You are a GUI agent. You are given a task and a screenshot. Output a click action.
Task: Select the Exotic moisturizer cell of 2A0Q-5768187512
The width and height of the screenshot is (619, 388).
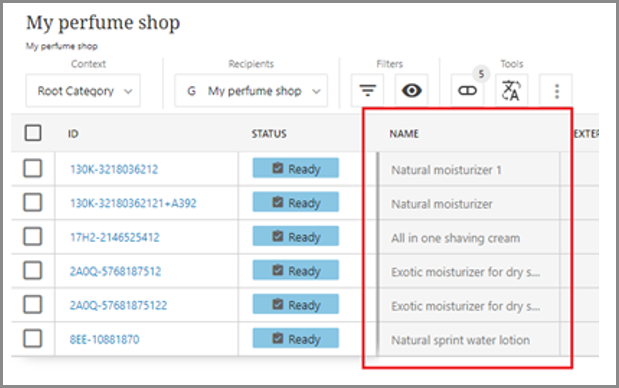(469, 272)
